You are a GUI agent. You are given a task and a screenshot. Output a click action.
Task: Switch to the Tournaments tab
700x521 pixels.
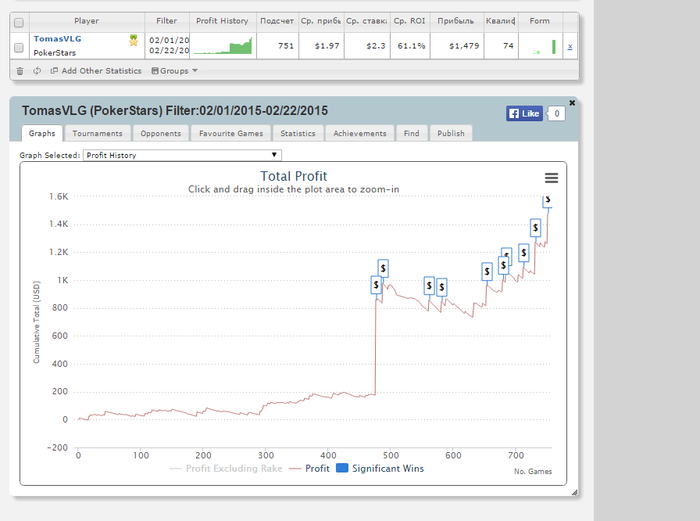coord(97,133)
